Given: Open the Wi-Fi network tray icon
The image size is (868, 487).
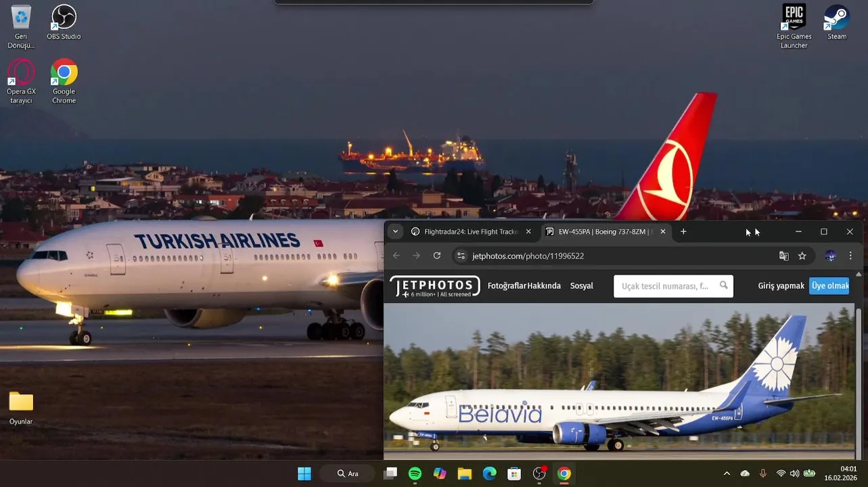Looking at the screenshot, I should pos(781,473).
